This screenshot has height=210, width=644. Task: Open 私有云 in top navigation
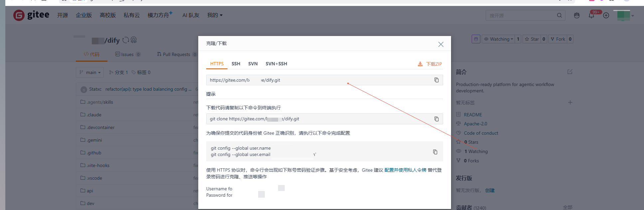point(132,15)
